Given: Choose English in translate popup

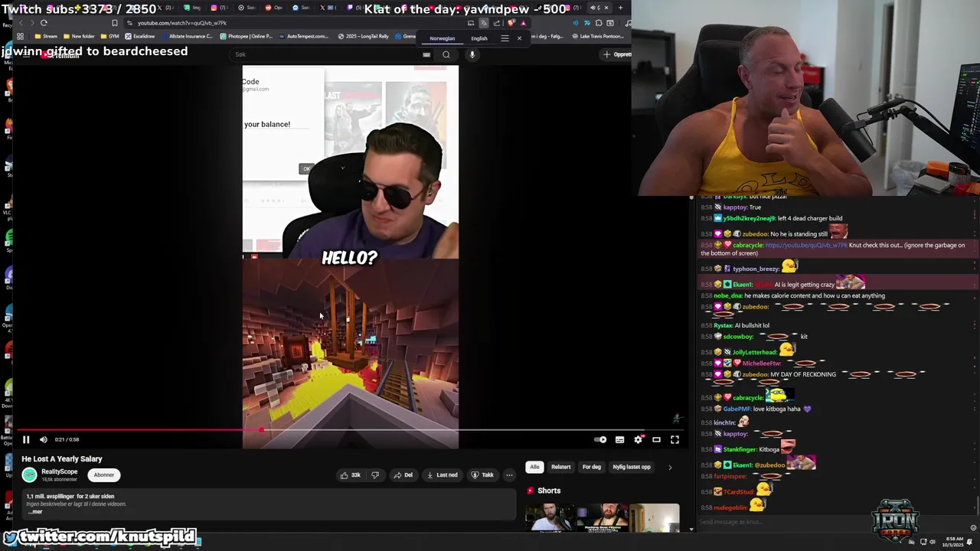Looking at the screenshot, I should (x=479, y=38).
